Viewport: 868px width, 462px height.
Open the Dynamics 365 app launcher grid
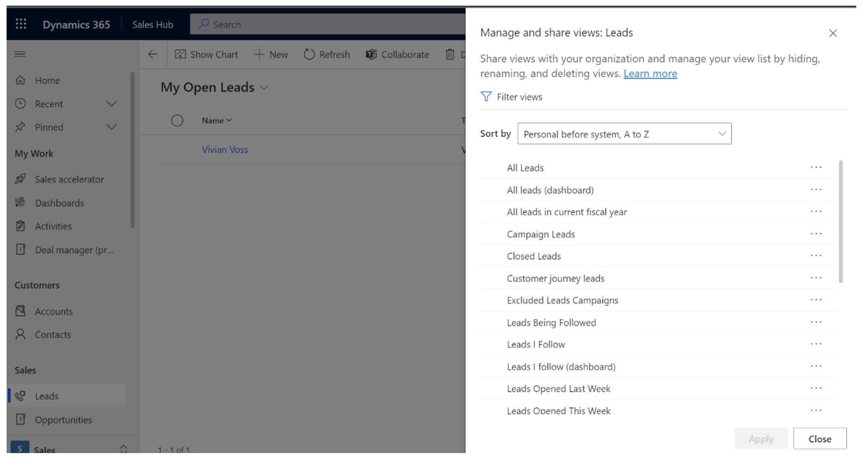coord(21,24)
